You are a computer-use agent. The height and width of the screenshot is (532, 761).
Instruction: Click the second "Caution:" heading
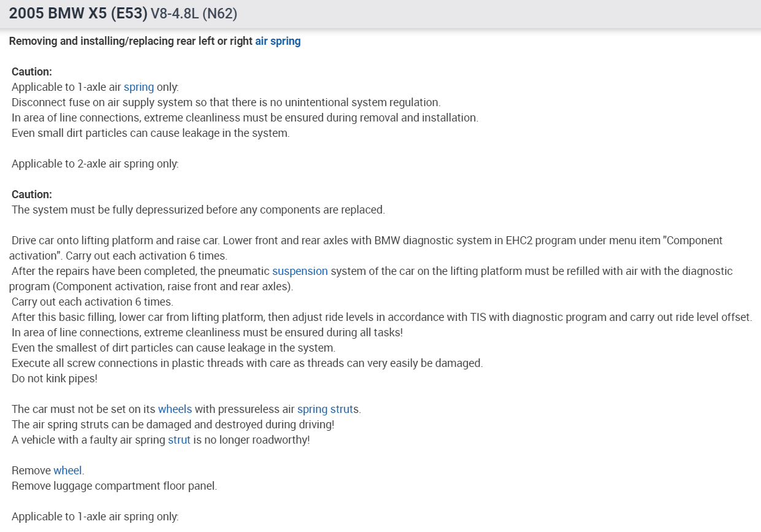pos(32,195)
